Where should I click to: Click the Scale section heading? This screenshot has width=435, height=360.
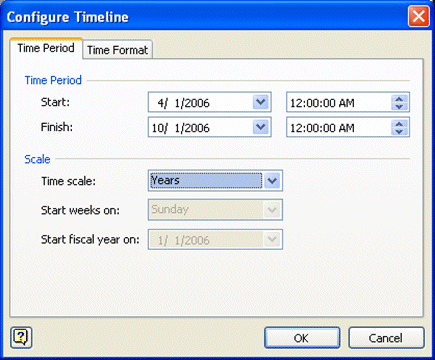tap(37, 159)
